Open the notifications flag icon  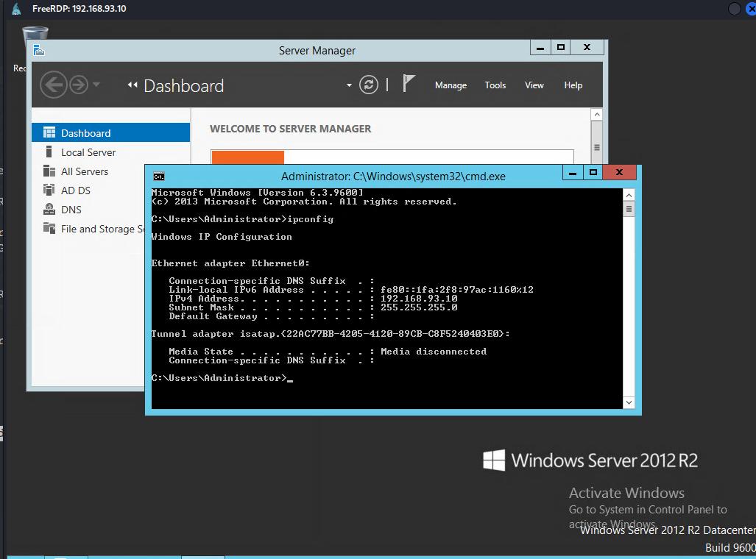click(x=409, y=83)
